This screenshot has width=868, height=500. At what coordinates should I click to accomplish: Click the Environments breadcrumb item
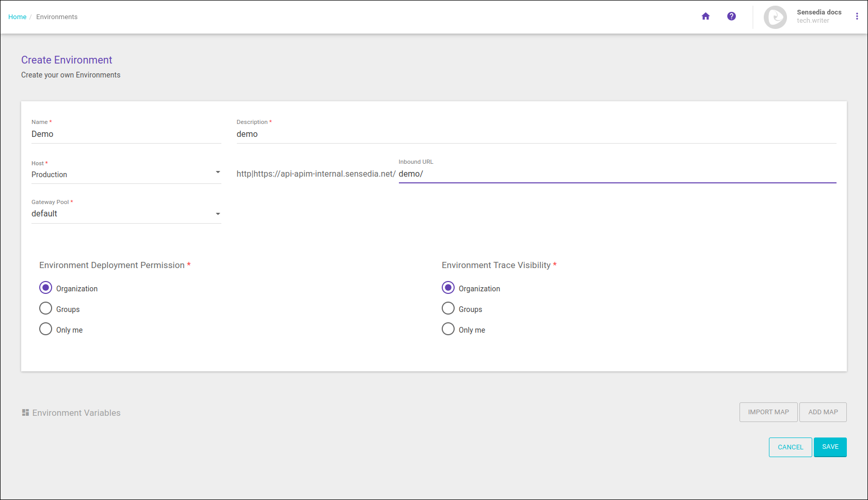57,17
